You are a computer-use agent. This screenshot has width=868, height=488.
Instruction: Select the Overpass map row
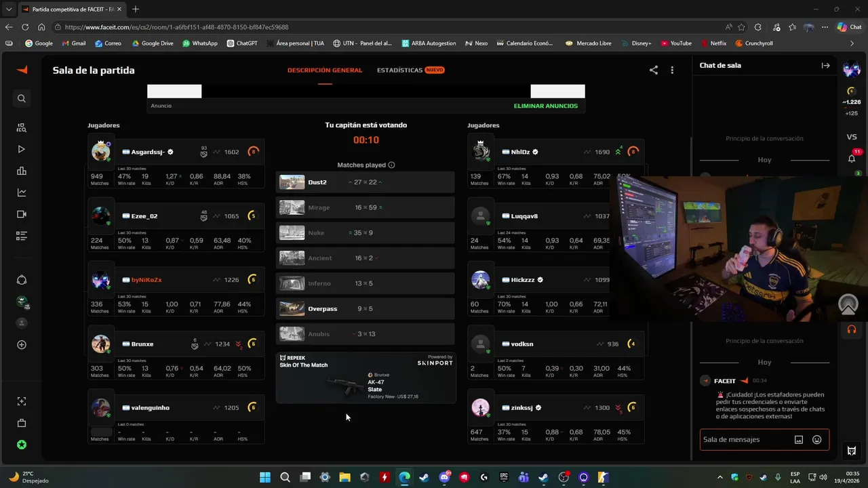pyautogui.click(x=365, y=308)
